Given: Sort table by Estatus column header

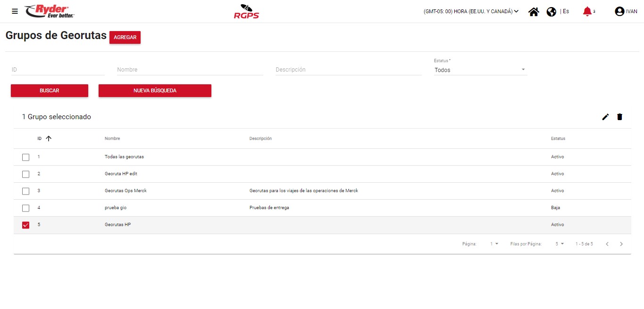Looking at the screenshot, I should pos(558,138).
